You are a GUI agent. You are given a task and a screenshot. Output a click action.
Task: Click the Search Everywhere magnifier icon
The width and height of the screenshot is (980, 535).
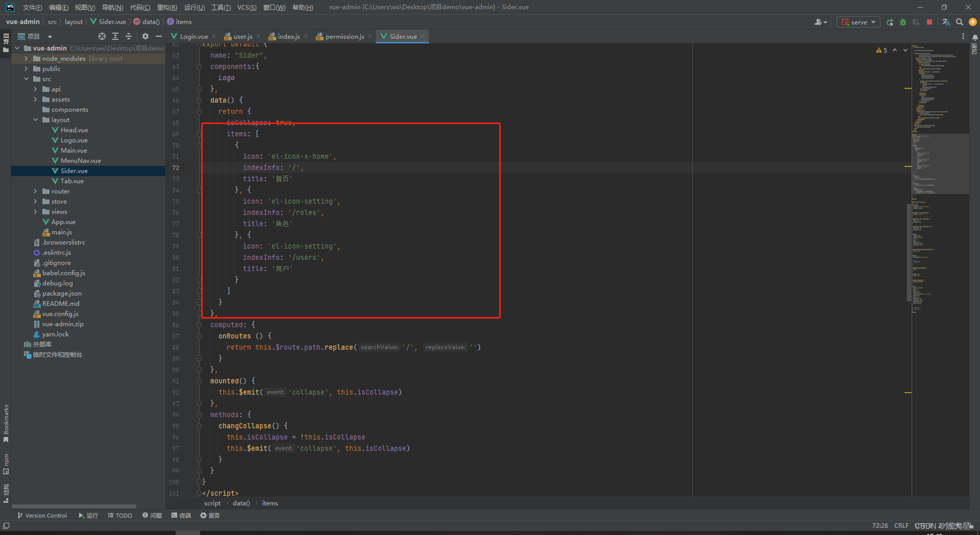(x=960, y=22)
